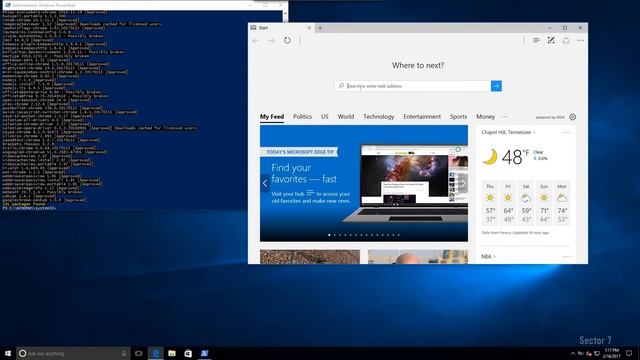Open File Explorer from the taskbar
The height and width of the screenshot is (360, 640).
click(172, 353)
